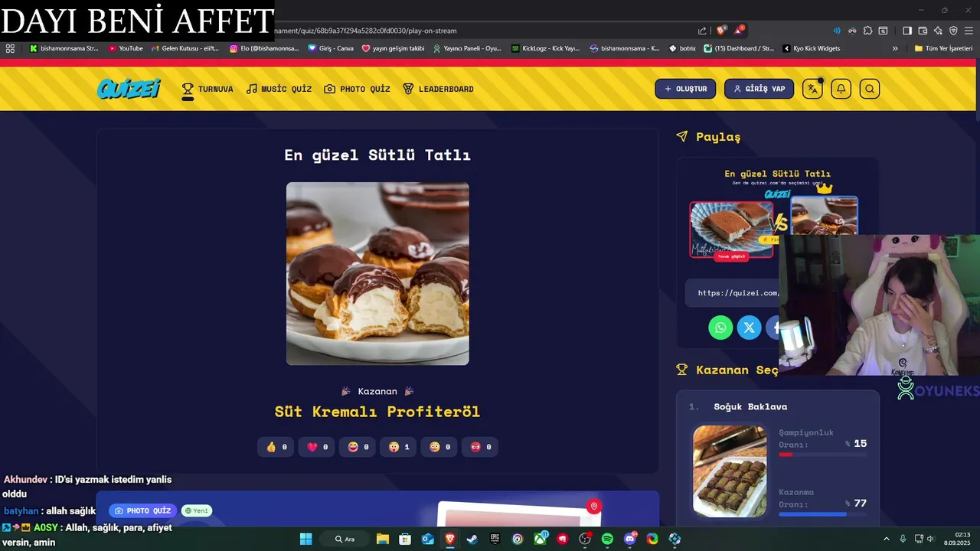Click the Soğuk Baklava thumbnail
980x551 pixels.
click(x=730, y=471)
